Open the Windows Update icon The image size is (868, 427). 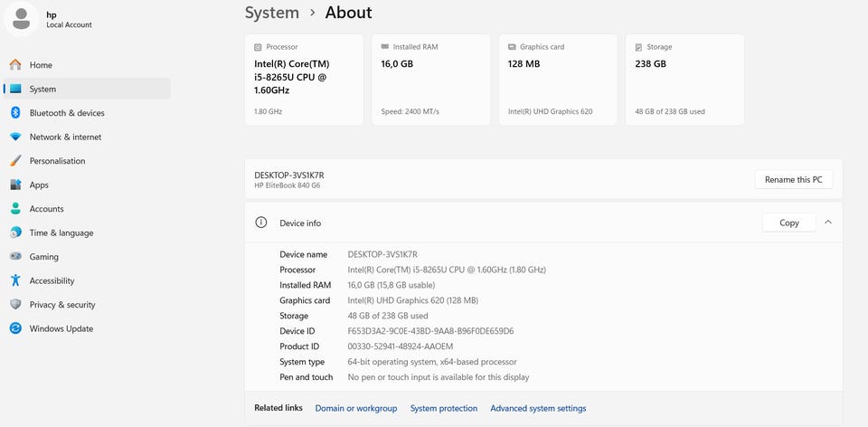15,328
